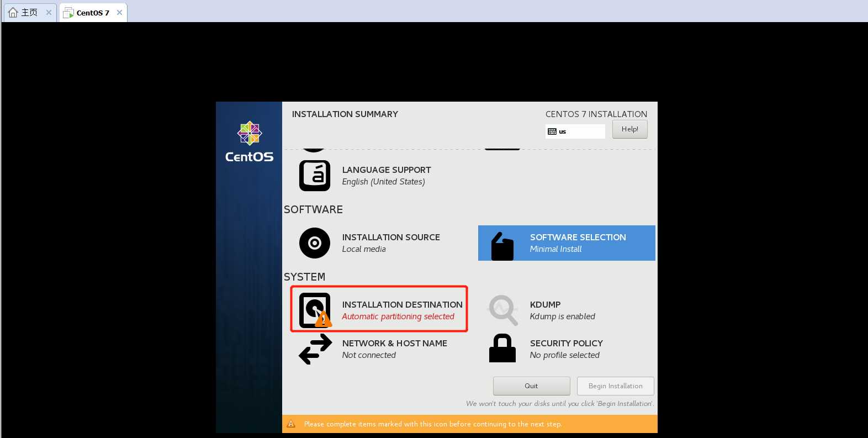The width and height of the screenshot is (868, 438).
Task: Close the 主页 tab
Action: point(49,12)
